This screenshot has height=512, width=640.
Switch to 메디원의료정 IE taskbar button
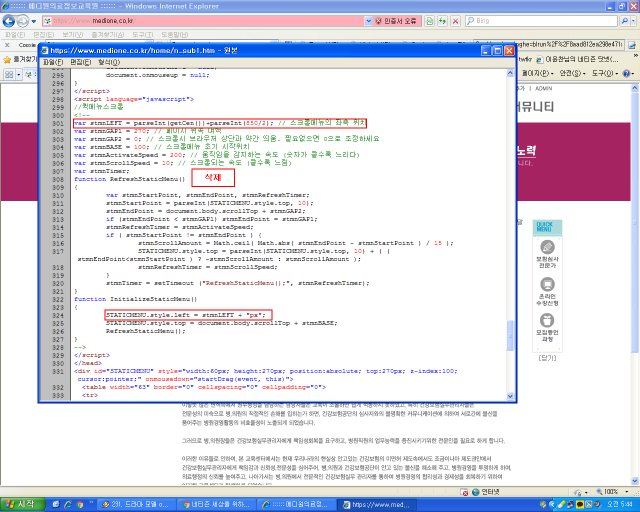coord(296,505)
